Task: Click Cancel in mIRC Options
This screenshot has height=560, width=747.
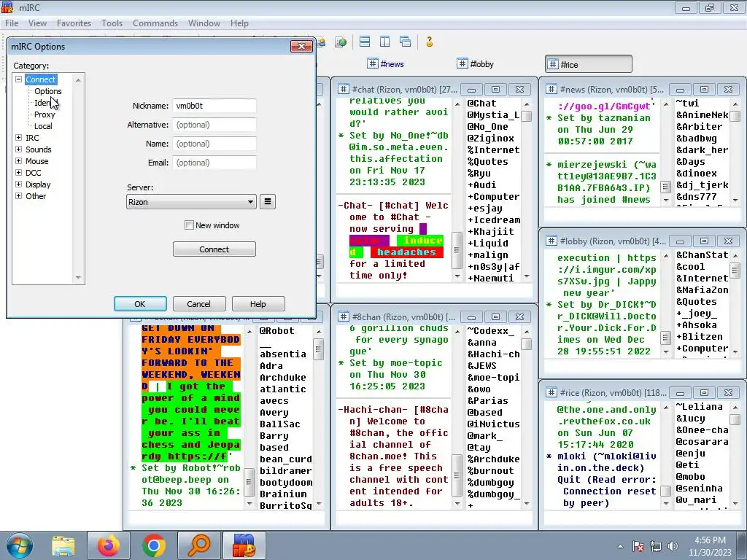Action: pos(198,304)
